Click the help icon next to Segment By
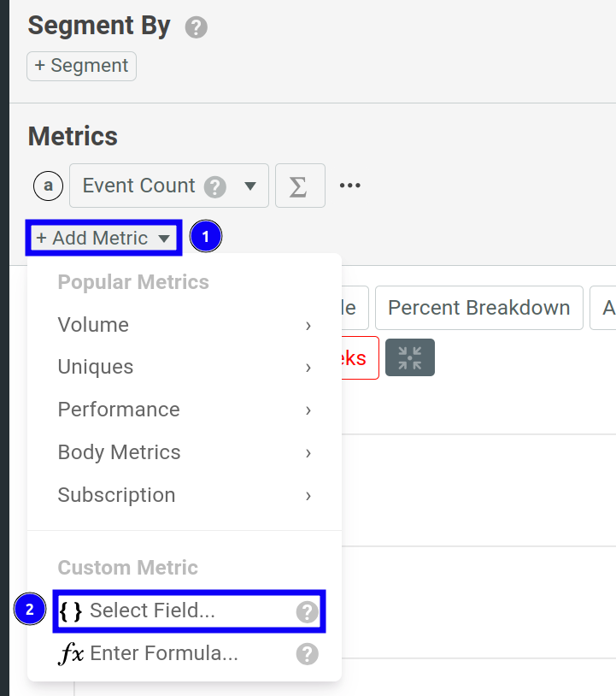 [x=195, y=27]
